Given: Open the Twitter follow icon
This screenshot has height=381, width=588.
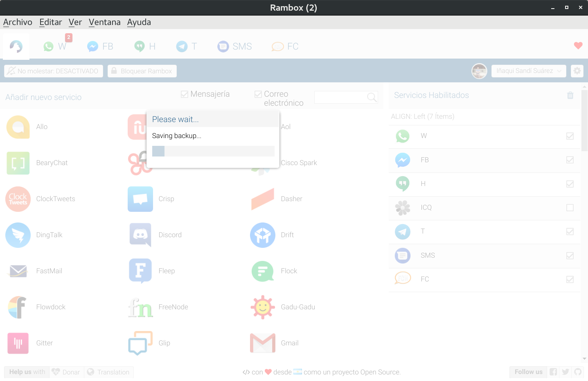Looking at the screenshot, I should (565, 372).
